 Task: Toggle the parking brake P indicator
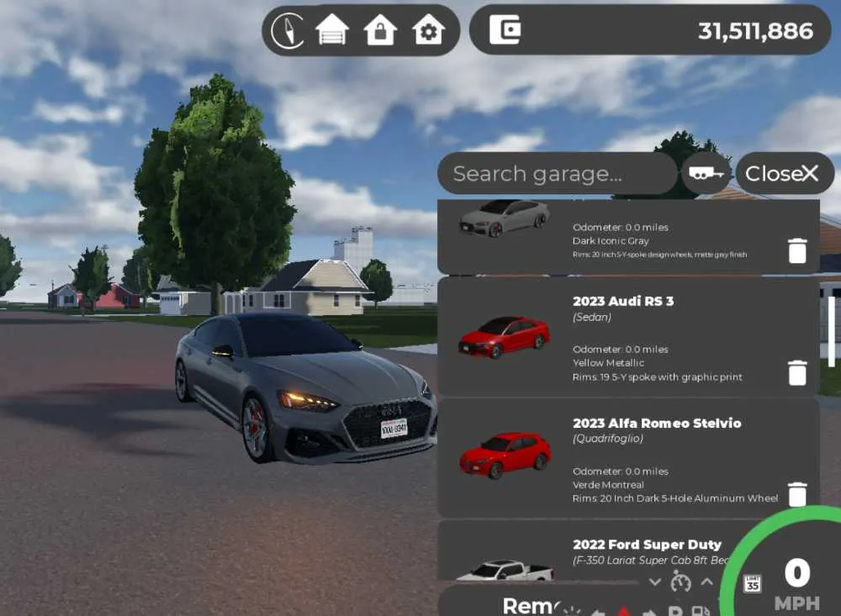(676, 611)
